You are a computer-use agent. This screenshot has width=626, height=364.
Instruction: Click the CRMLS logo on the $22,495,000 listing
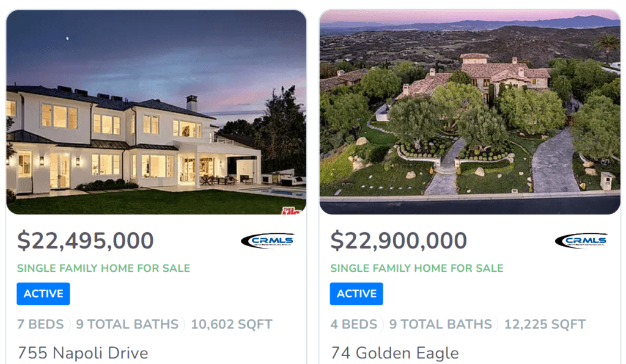(x=267, y=241)
